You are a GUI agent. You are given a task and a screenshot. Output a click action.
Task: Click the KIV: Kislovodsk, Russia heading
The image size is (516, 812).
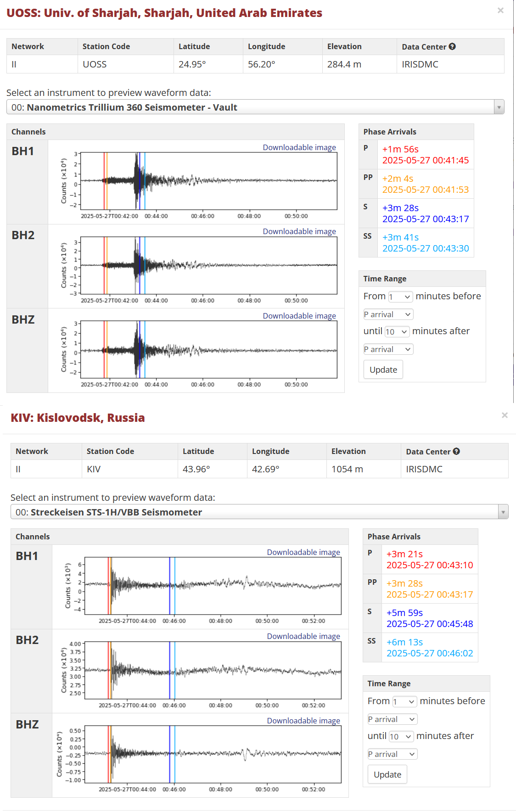78,418
